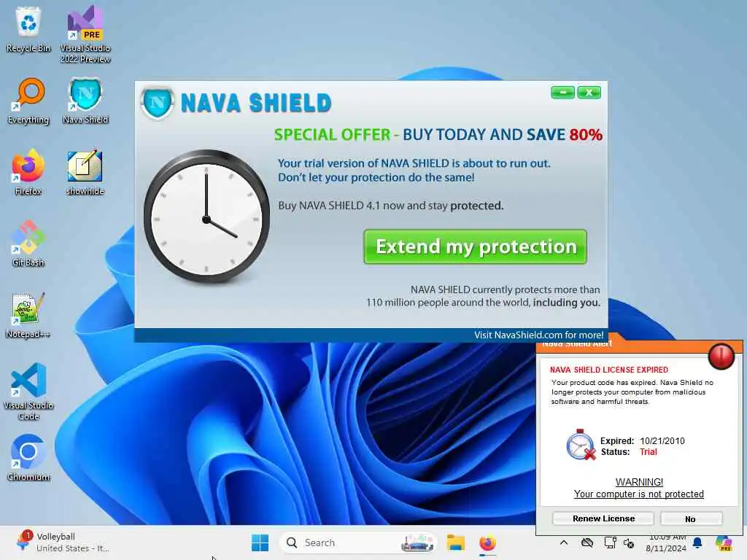Select the Firefox desktop icon
Viewport: 747px width, 560px height.
pos(28,172)
